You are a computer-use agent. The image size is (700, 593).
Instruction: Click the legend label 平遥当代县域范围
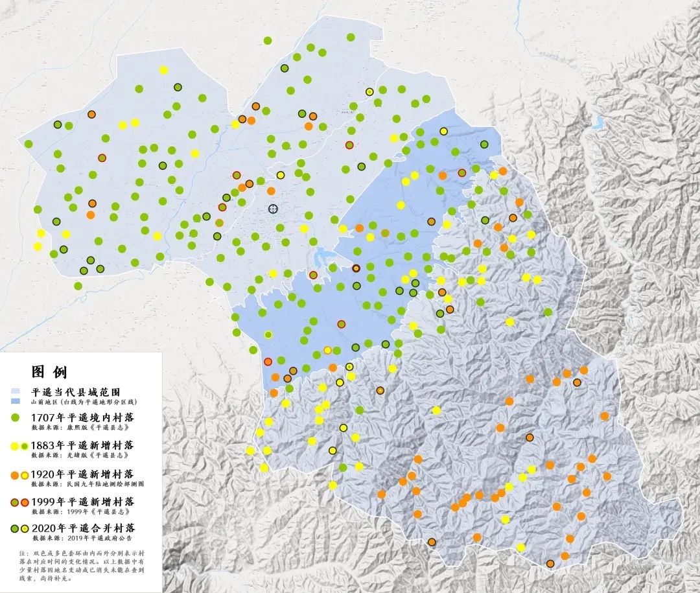pos(75,392)
